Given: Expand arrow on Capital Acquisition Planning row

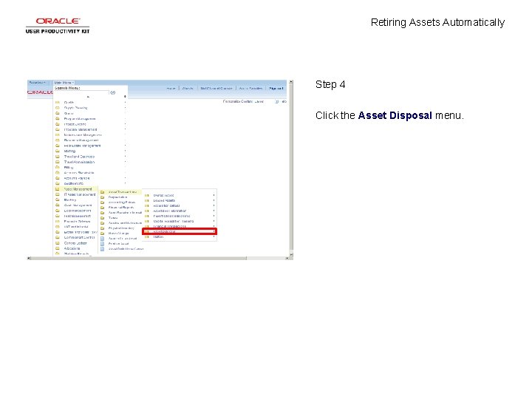Looking at the screenshot, I should (x=214, y=221).
